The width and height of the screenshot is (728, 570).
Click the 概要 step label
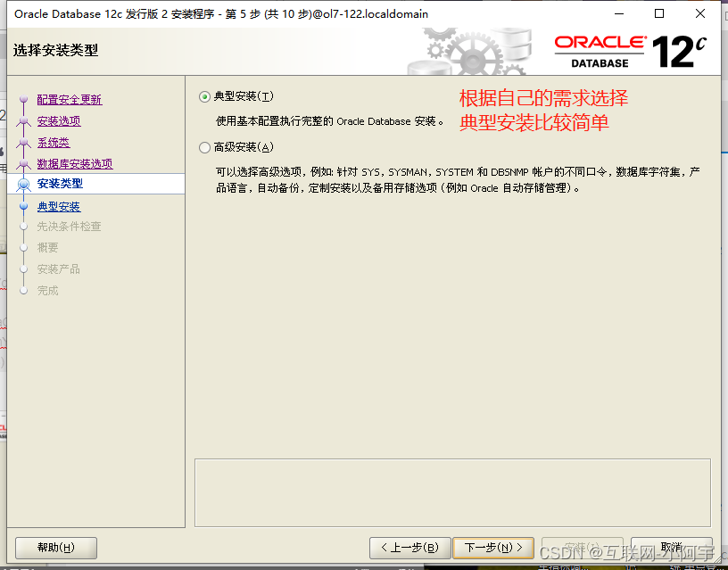47,247
